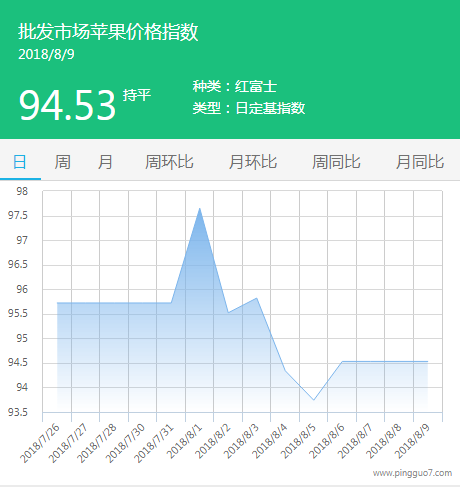Viewport: 460px width, 487px height.
Task: Select the 日 (daily) tab
Action: pos(20,162)
